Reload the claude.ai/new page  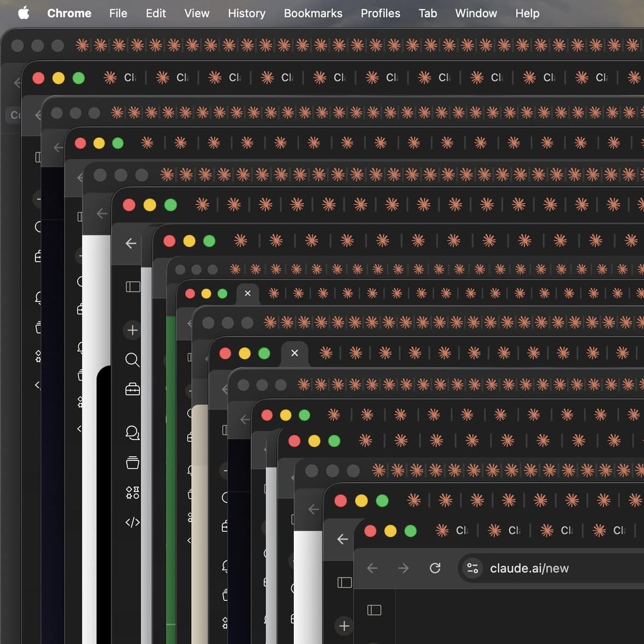click(435, 568)
